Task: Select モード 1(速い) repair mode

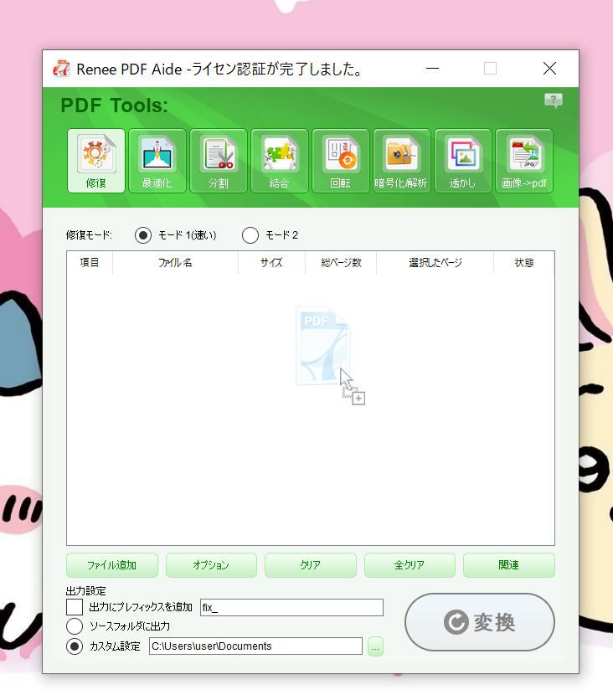Action: click(x=143, y=235)
